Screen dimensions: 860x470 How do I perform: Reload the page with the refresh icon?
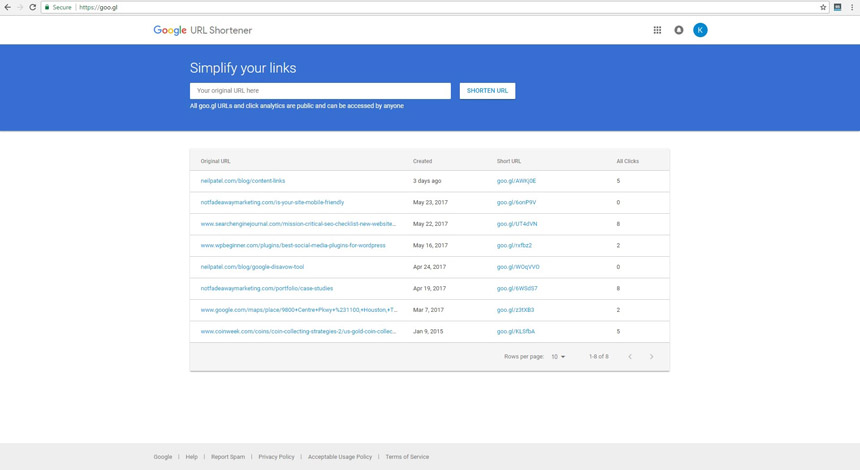(33, 7)
